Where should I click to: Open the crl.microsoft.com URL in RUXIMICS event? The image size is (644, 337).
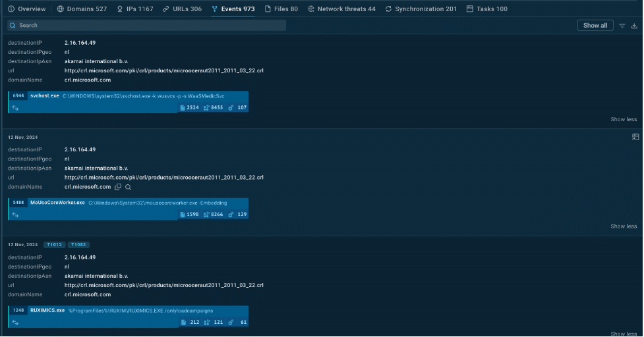click(x=163, y=285)
